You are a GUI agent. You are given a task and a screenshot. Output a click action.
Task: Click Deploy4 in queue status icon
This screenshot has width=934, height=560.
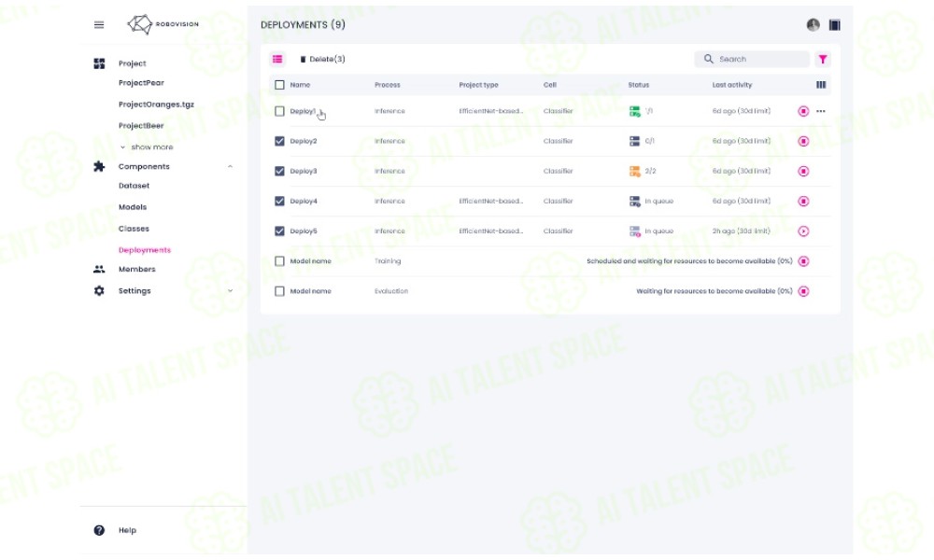click(x=634, y=202)
